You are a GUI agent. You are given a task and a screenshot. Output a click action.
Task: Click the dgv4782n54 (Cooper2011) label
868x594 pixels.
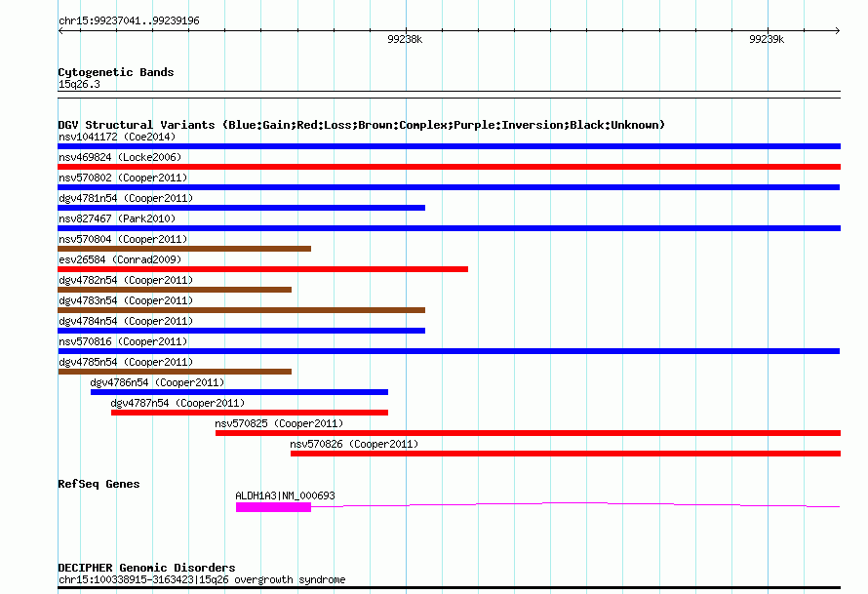click(x=126, y=280)
